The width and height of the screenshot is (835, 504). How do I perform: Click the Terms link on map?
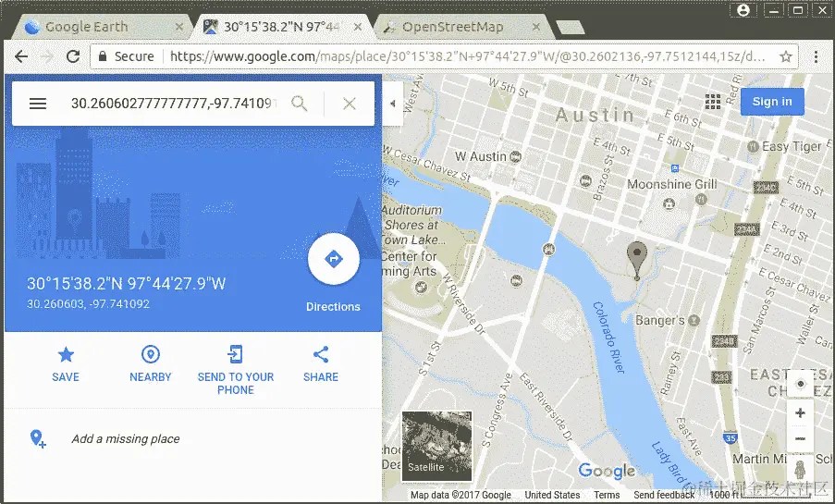[607, 495]
